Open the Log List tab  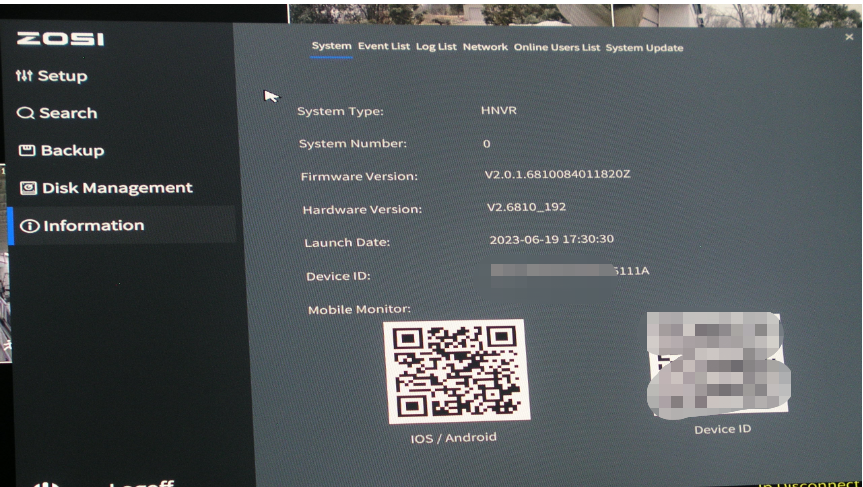point(436,47)
